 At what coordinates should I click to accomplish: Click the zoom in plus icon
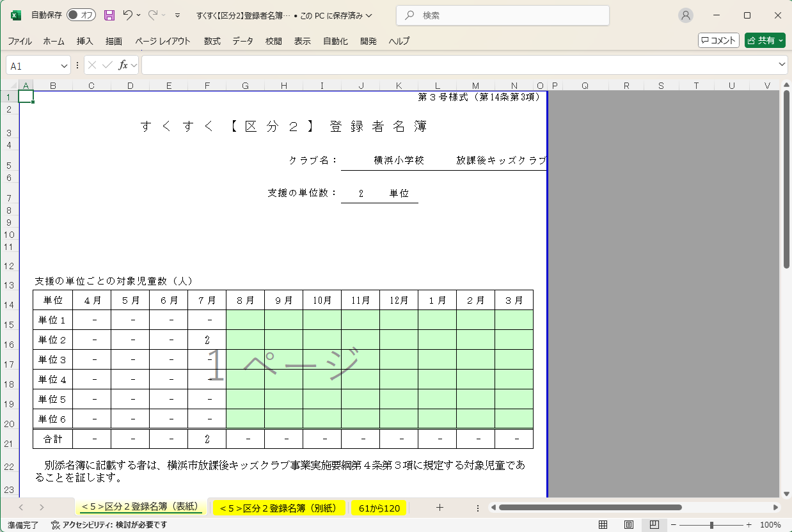coord(750,525)
